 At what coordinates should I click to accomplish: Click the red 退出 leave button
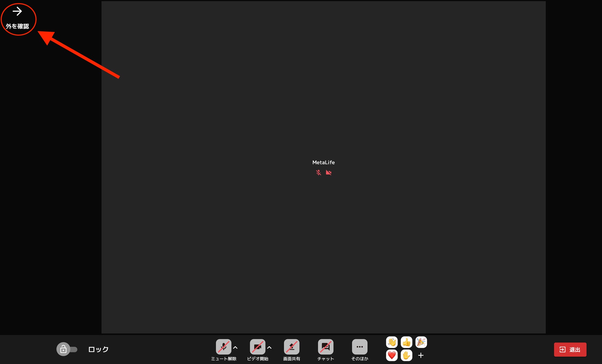click(x=570, y=350)
